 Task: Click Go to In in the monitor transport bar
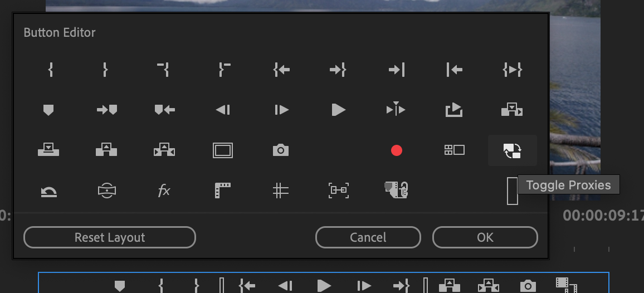247,285
